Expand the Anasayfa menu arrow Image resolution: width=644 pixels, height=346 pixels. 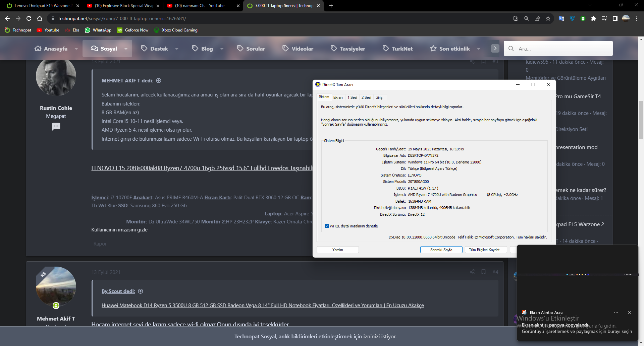76,49
